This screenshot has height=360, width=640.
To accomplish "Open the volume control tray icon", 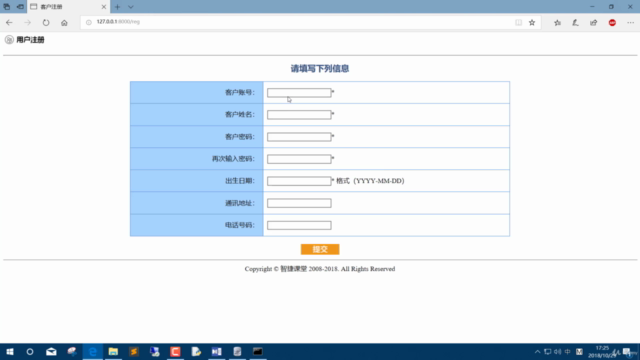I will point(558,351).
